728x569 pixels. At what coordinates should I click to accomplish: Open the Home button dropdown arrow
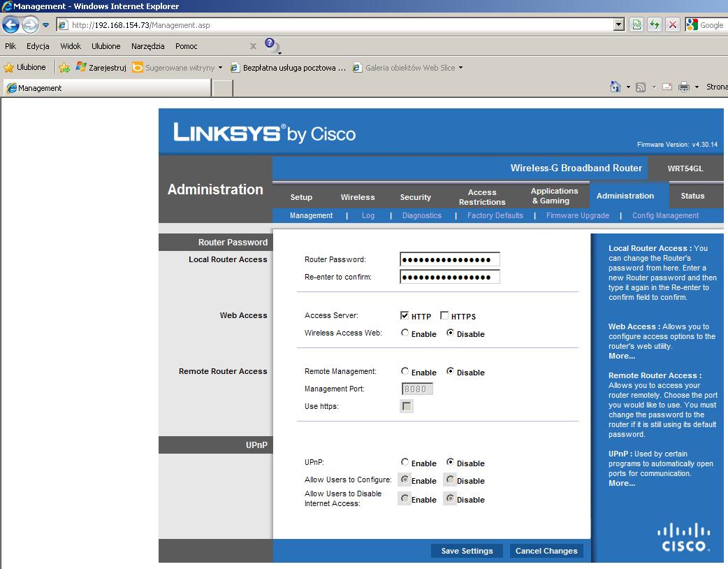(x=628, y=87)
